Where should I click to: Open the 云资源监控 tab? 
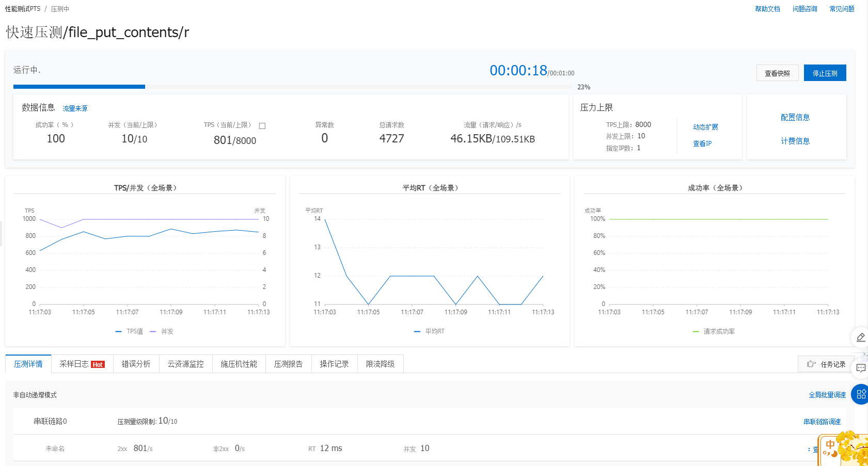click(185, 364)
